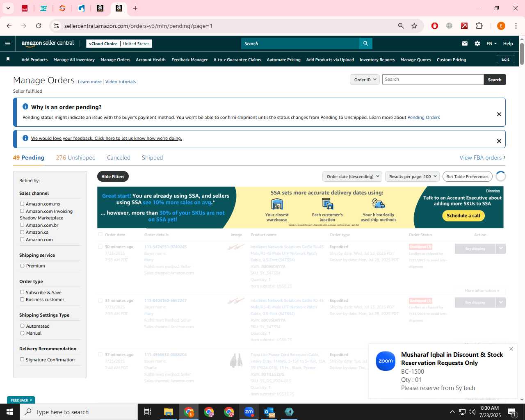Check the Subscribe & Save order type
Screen dimensions: 525x420
[22, 292]
